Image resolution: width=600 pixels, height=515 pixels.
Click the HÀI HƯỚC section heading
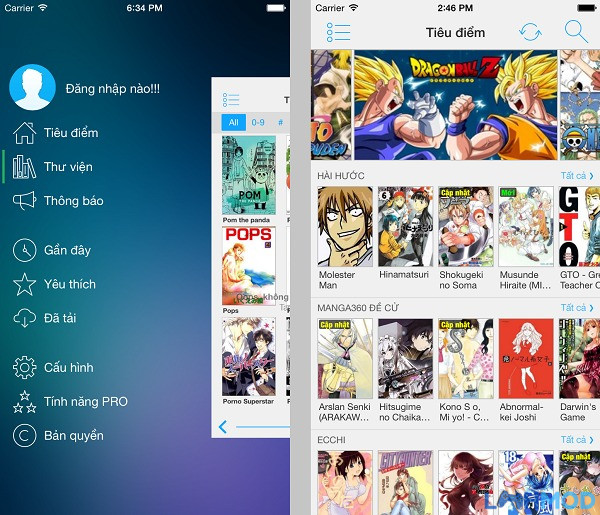point(341,176)
